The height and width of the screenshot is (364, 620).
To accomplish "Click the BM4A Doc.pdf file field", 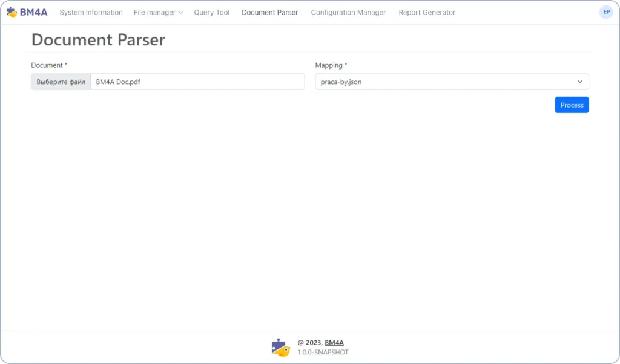I will 198,82.
